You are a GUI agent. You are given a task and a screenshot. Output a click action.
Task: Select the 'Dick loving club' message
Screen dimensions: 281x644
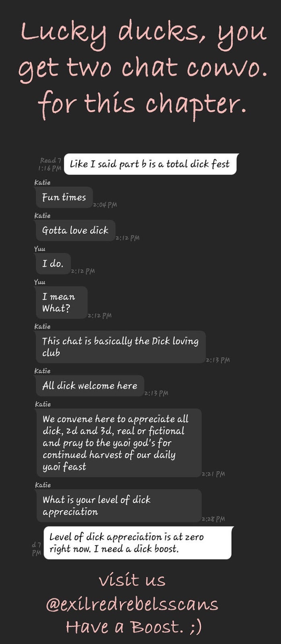pyautogui.click(x=120, y=347)
